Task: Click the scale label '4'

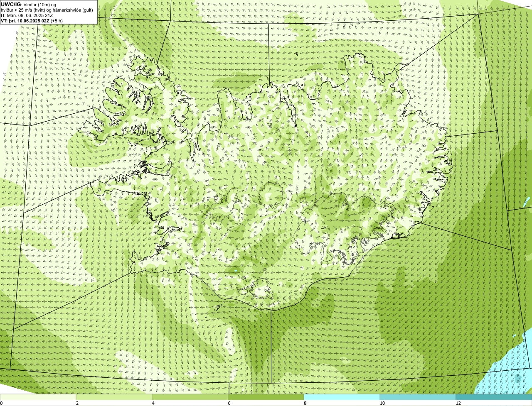Action: click(x=153, y=403)
